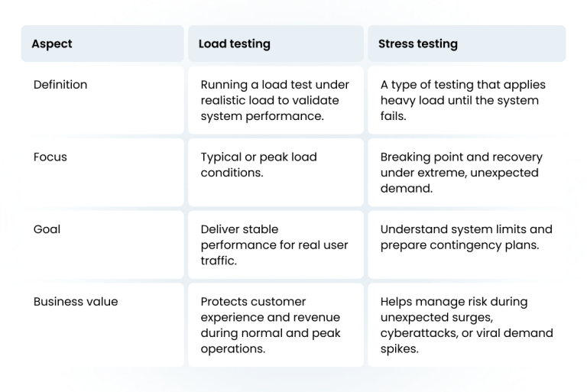Click the word 'revenue' in Business value row
Image resolution: width=587 pixels, height=392 pixels.
pos(317,317)
